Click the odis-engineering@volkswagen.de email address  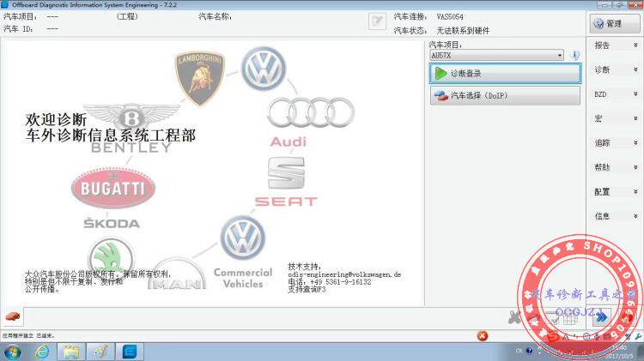click(x=344, y=274)
